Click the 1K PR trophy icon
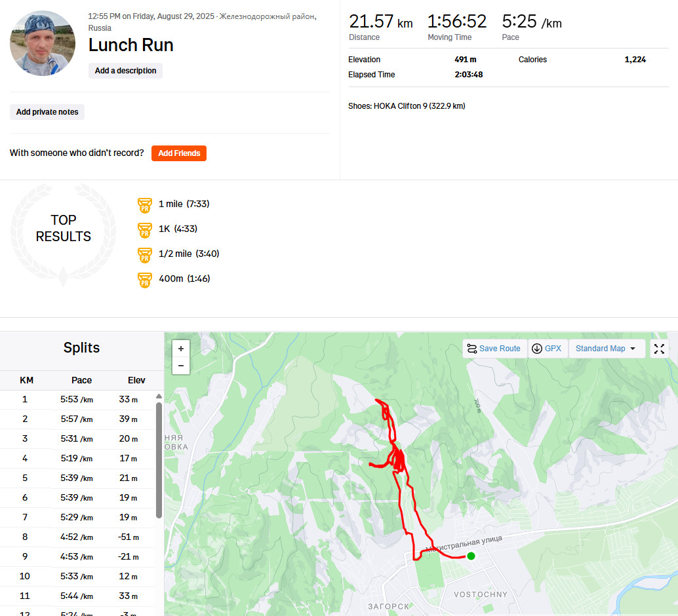678x616 pixels. coord(145,231)
